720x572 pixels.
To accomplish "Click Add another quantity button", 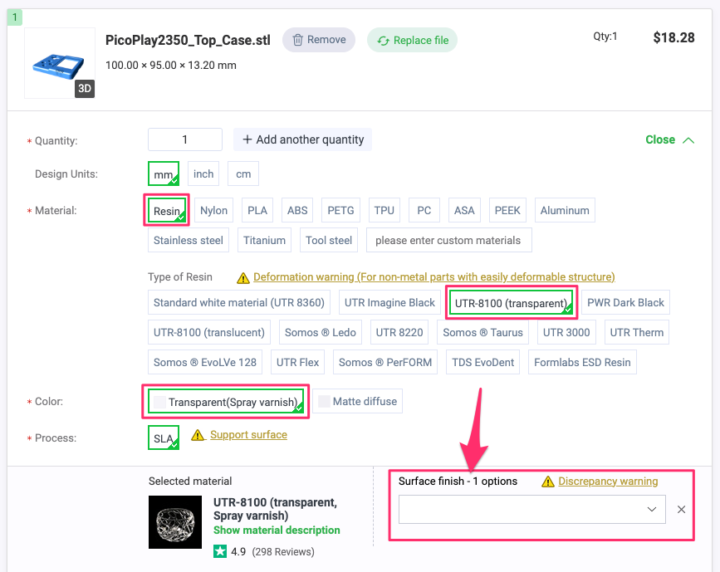I will 302,140.
